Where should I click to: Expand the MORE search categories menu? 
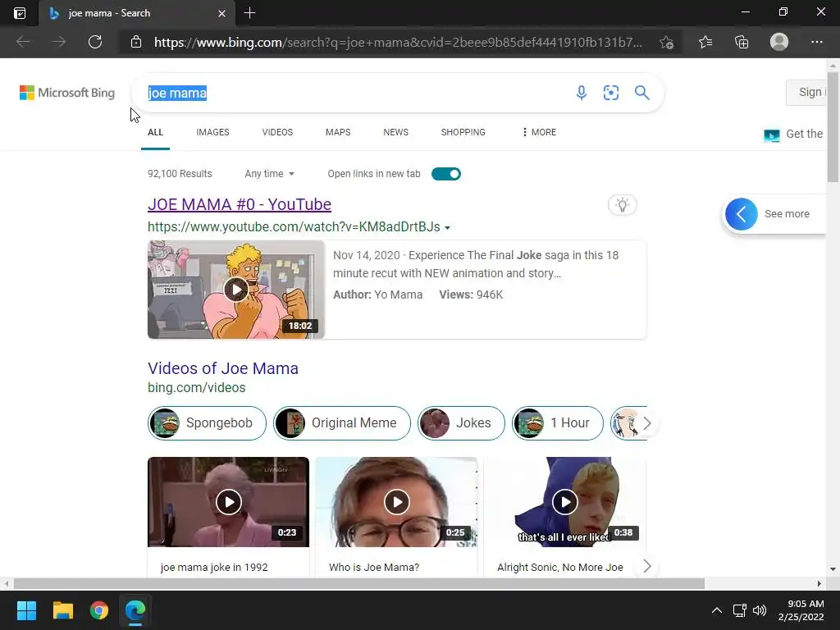pyautogui.click(x=539, y=132)
